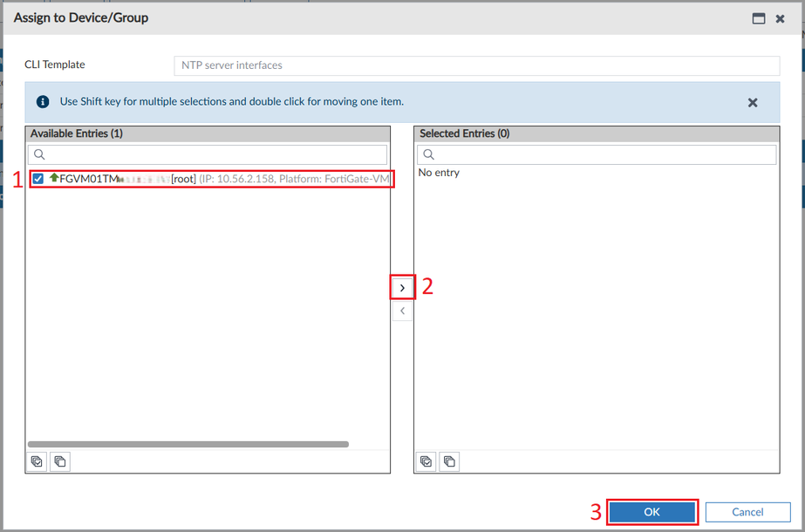Click the magnifier icon in Selected Entries search
The image size is (805, 532).
(x=428, y=153)
